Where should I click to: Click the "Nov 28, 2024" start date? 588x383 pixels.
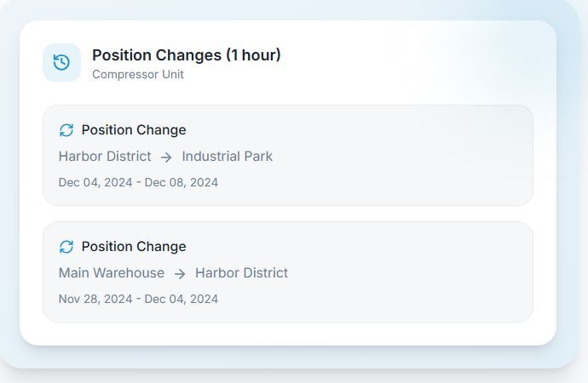95,299
